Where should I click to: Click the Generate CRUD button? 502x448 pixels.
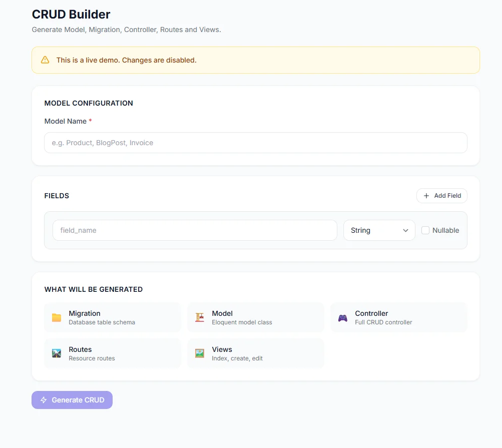pos(72,400)
